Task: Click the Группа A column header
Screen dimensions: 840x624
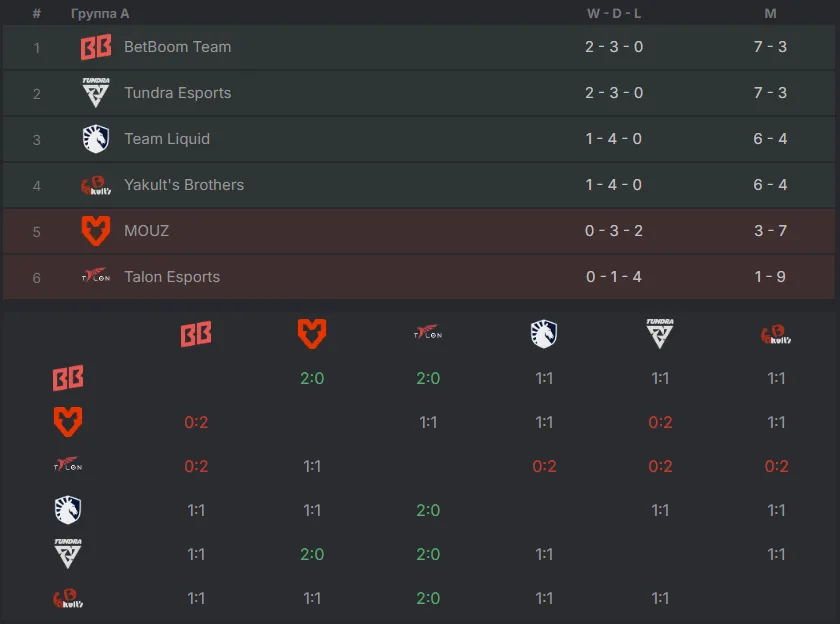Action: pos(100,13)
